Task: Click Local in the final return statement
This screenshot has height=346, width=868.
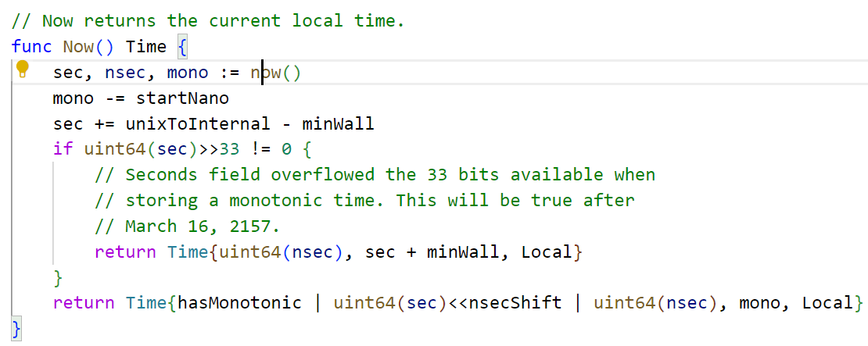Action: (x=827, y=303)
